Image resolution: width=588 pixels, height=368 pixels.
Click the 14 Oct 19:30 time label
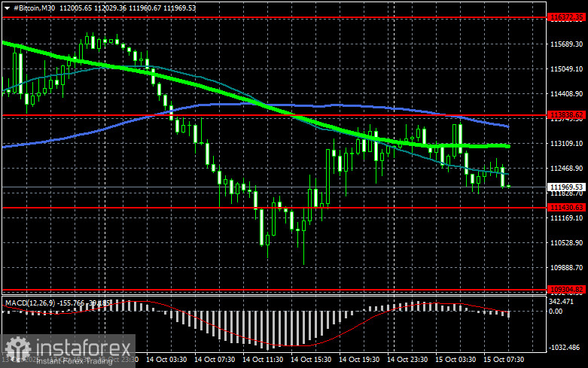(x=359, y=360)
